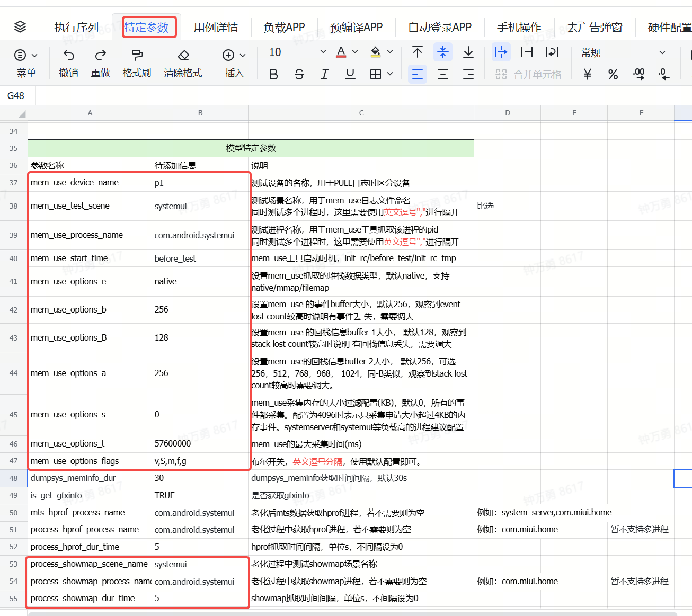
Task: Align text left horizontally
Action: point(418,74)
